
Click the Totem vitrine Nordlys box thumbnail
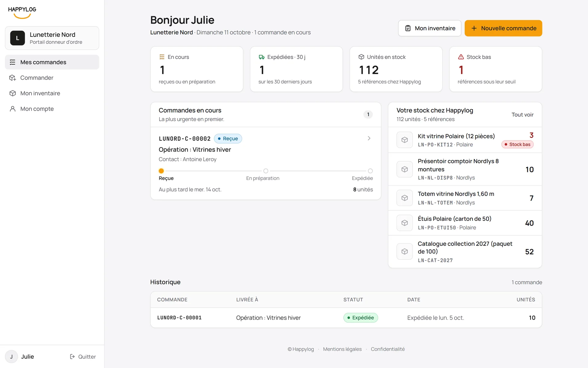click(405, 198)
